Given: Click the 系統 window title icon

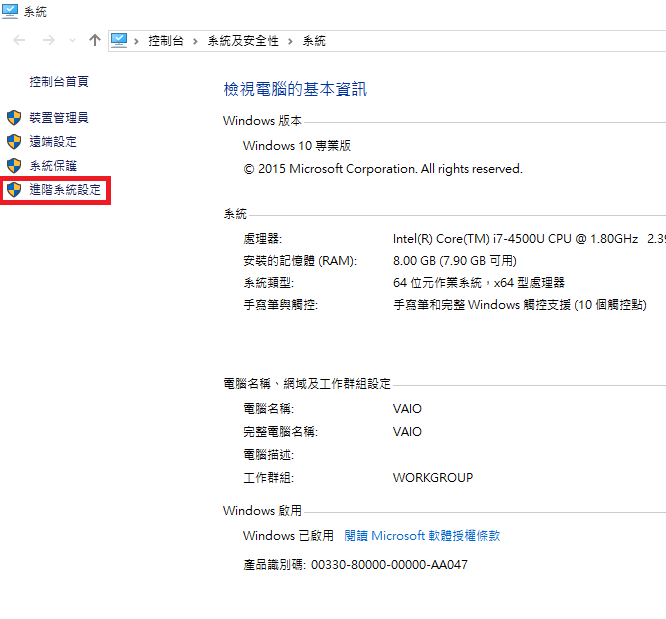Looking at the screenshot, I should tap(10, 11).
